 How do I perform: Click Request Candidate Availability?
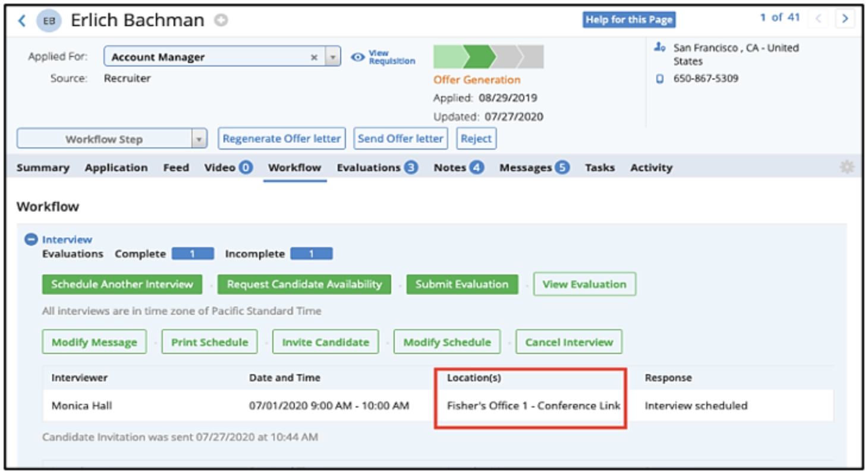point(304,284)
